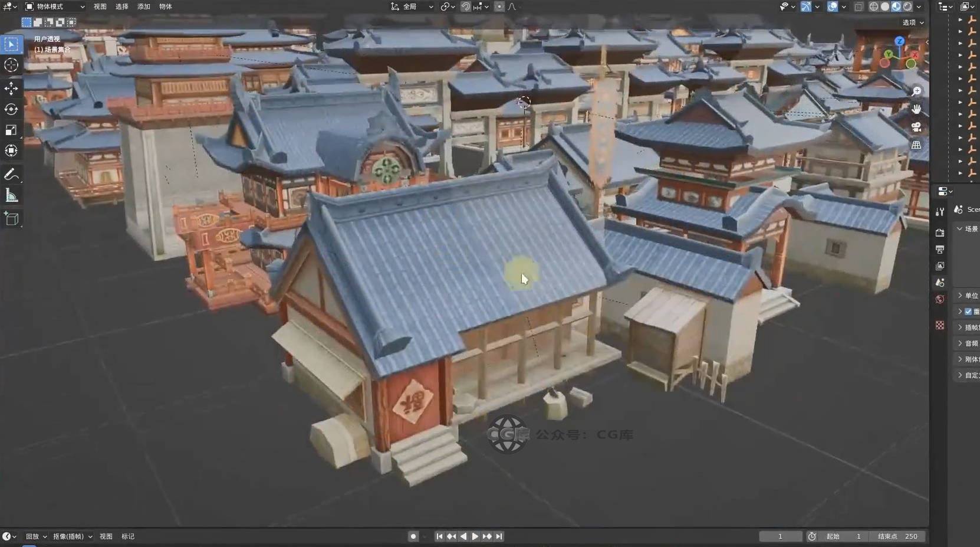Toggle auto keying record button

[x=413, y=536]
